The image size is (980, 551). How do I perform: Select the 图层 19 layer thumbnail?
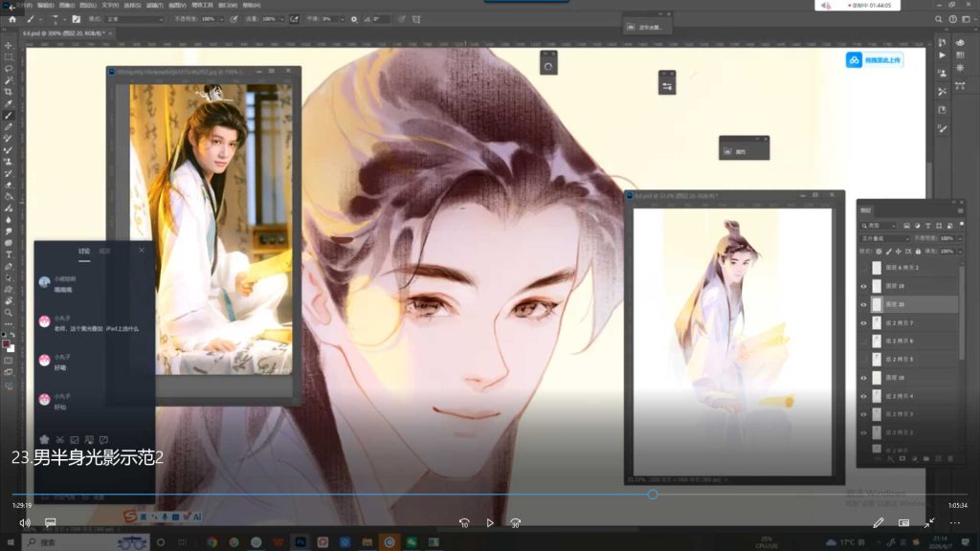point(877,286)
